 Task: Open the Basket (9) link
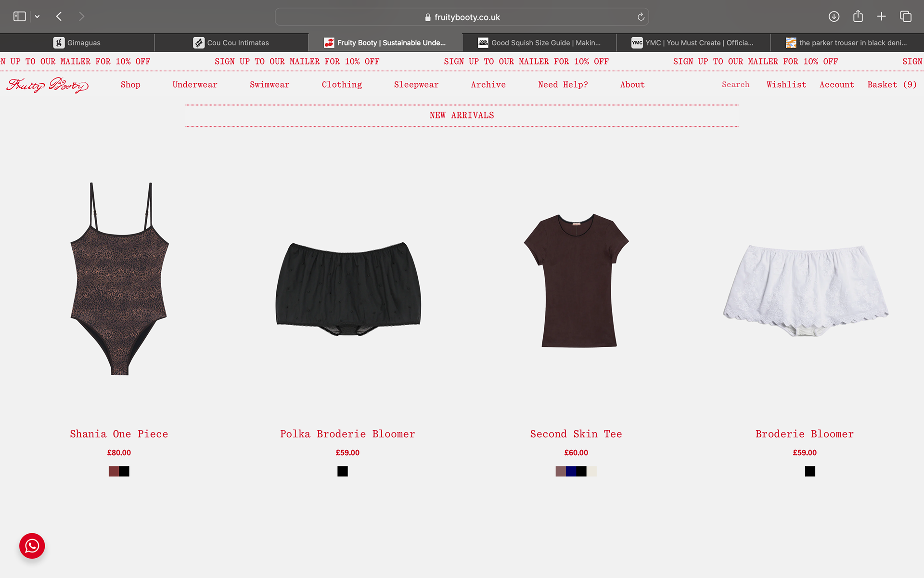pos(892,85)
